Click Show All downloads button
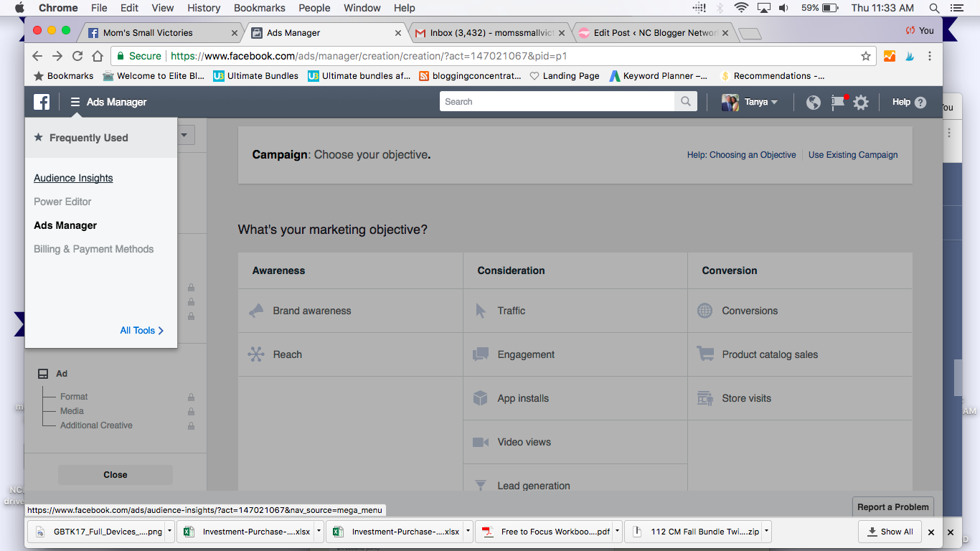Screen dimensions: 980x551 [x=890, y=532]
